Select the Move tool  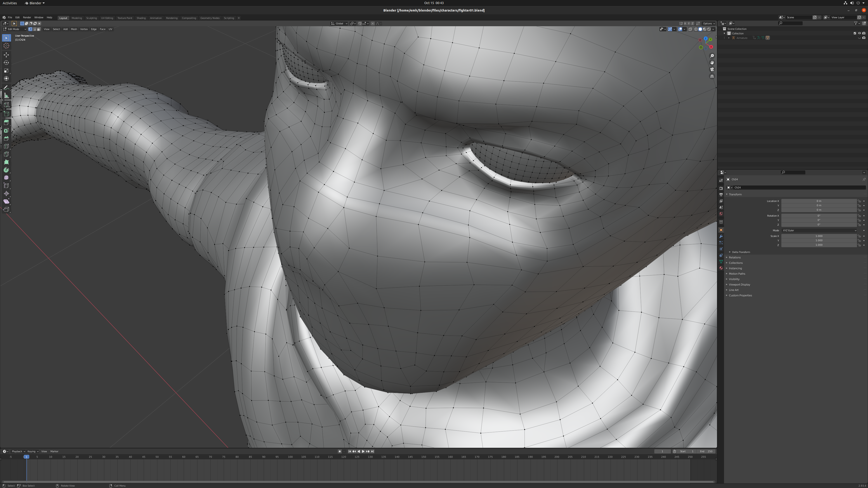6,54
